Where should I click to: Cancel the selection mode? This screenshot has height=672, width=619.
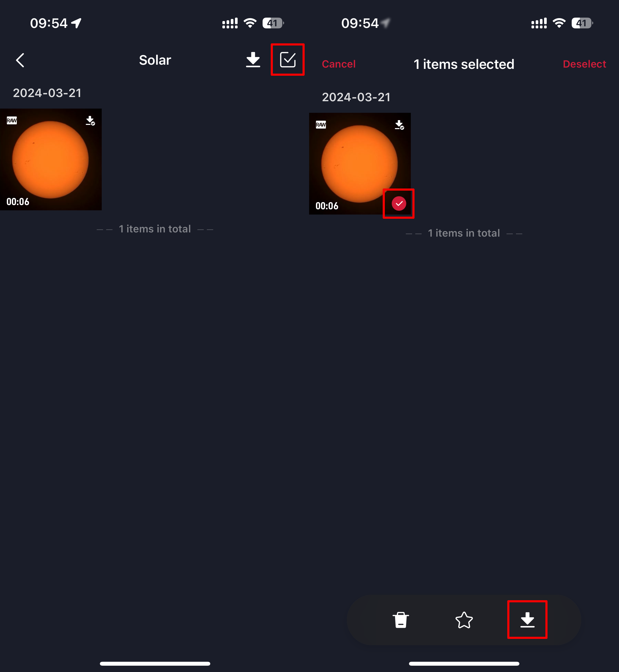[339, 64]
